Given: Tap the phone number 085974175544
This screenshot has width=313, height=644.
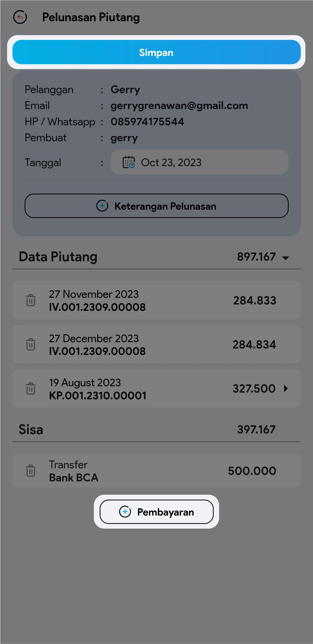Looking at the screenshot, I should (x=147, y=122).
